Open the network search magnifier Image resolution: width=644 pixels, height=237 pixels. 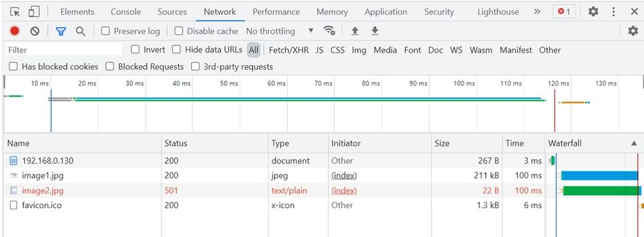click(x=81, y=31)
